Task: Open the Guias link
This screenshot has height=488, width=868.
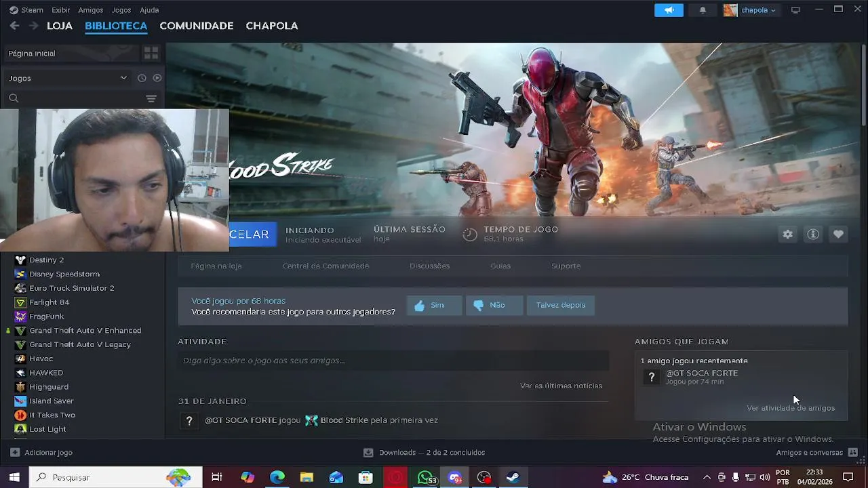Action: tap(500, 266)
